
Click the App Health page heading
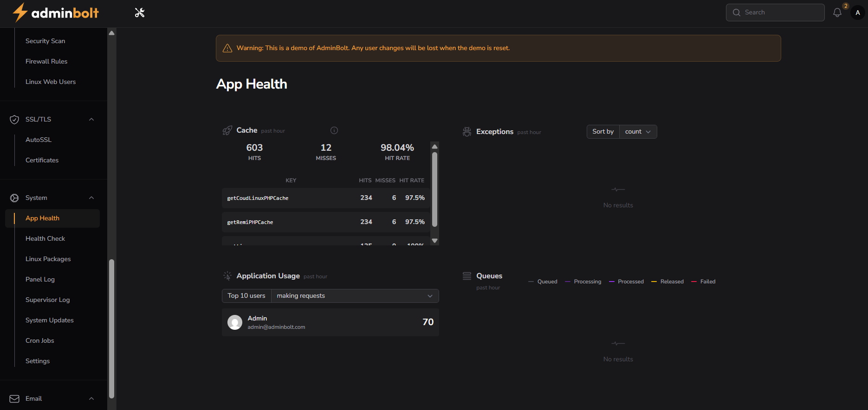tap(252, 84)
